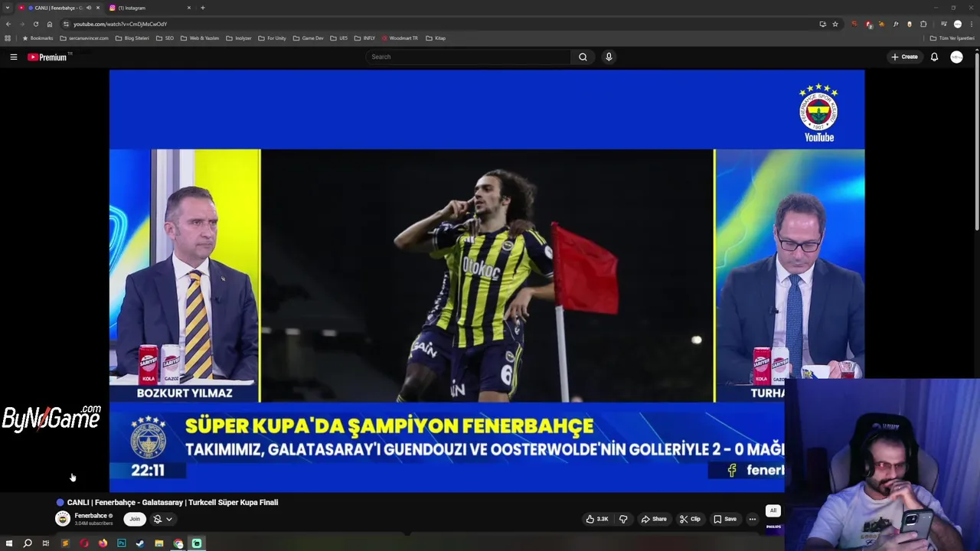Open the Woodmart TR bookmark
Screen dimensions: 980x551
tap(399, 38)
